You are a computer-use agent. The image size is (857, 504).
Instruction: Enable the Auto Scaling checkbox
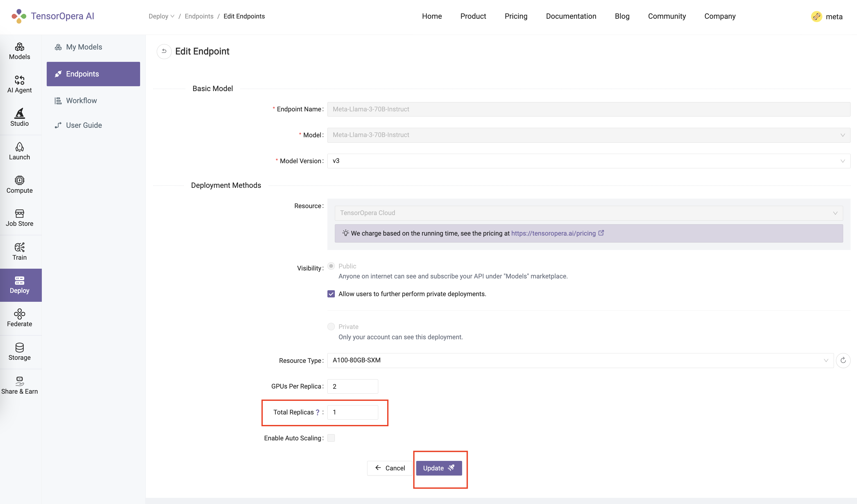pos(331,438)
